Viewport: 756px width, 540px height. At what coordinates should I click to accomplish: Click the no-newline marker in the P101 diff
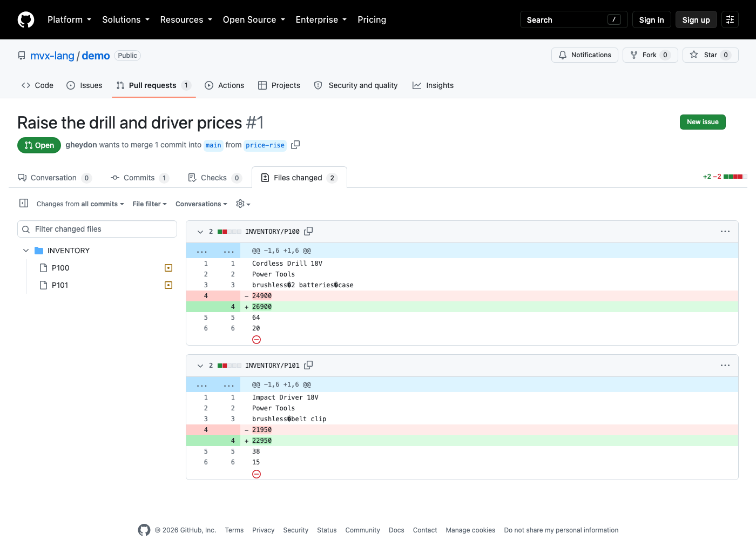point(256,474)
